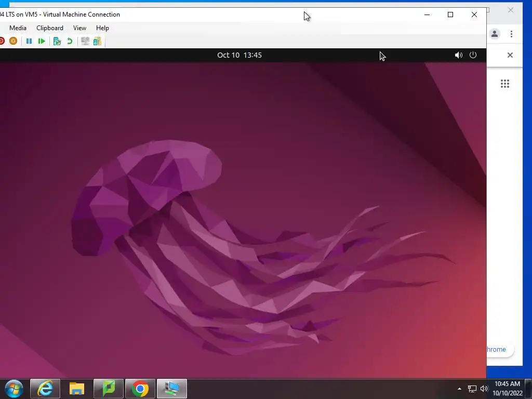This screenshot has width=532, height=399.
Task: Launch Internet Explorer from taskbar
Action: (x=45, y=389)
